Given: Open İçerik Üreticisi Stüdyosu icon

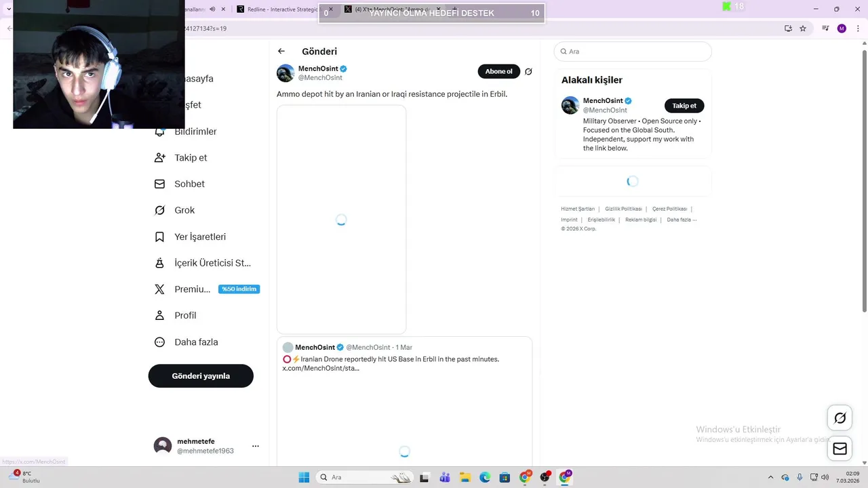Looking at the screenshot, I should 160,263.
